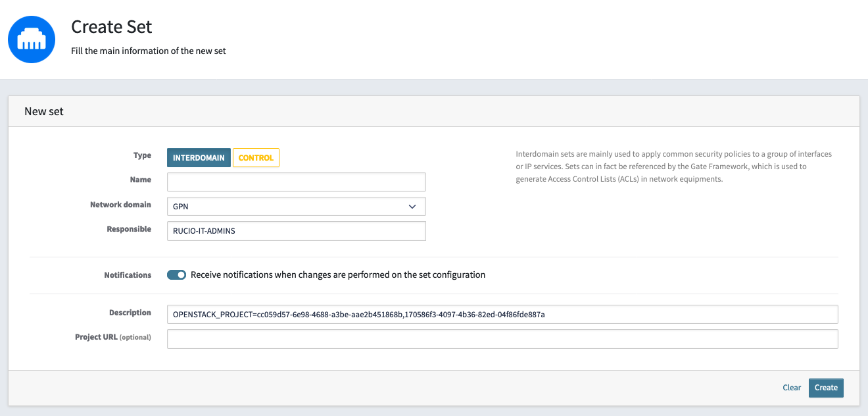
Task: Focus the Project URL optional input
Action: [x=502, y=339]
